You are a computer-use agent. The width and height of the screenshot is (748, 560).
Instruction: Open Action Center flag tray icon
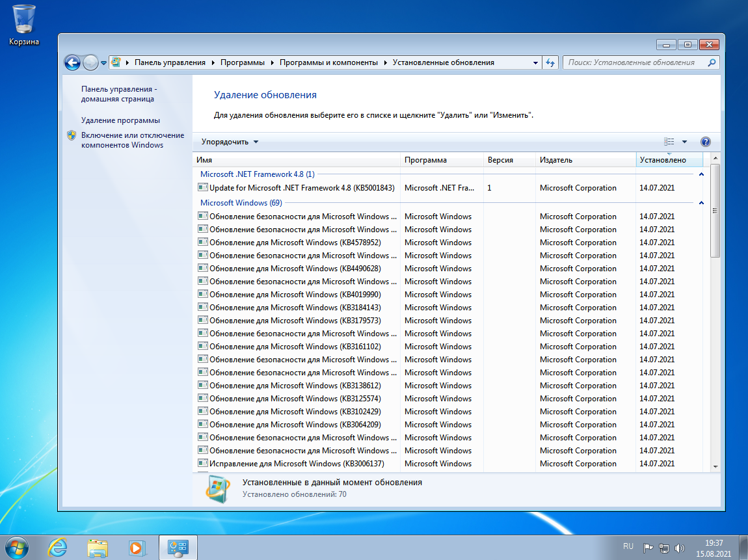coord(648,548)
